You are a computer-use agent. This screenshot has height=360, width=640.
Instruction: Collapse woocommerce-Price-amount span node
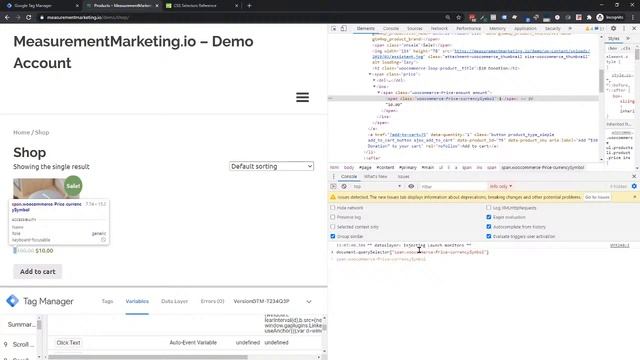(x=379, y=93)
